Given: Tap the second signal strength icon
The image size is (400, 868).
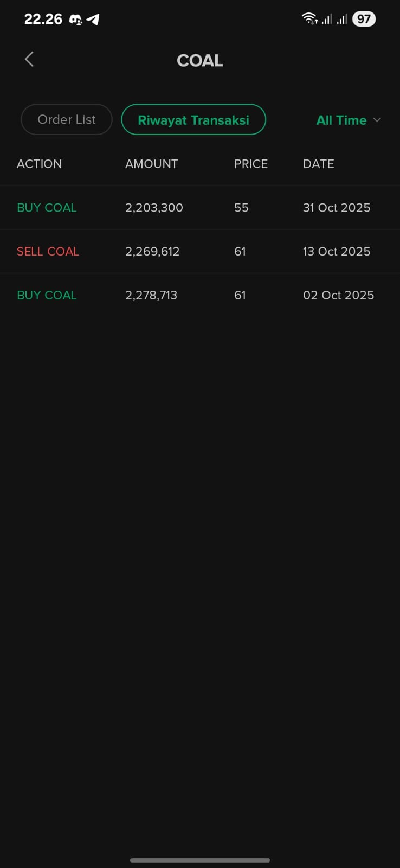Looking at the screenshot, I should pyautogui.click(x=341, y=20).
